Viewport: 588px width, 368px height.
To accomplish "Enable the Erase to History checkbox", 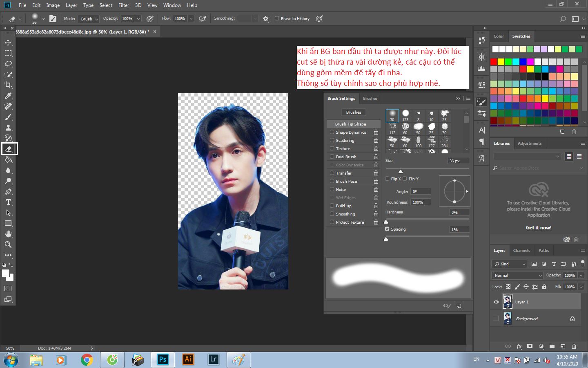I will pos(277,18).
